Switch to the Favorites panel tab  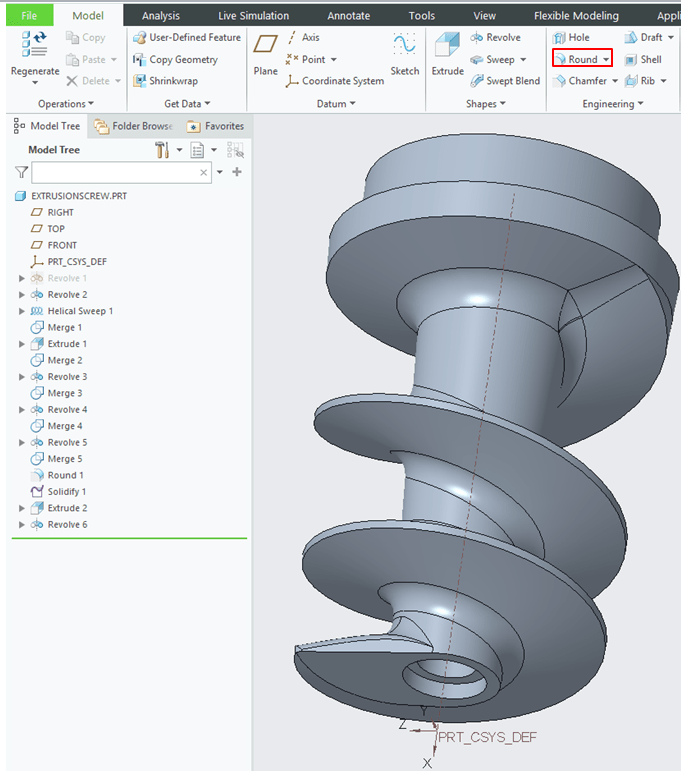tap(215, 126)
